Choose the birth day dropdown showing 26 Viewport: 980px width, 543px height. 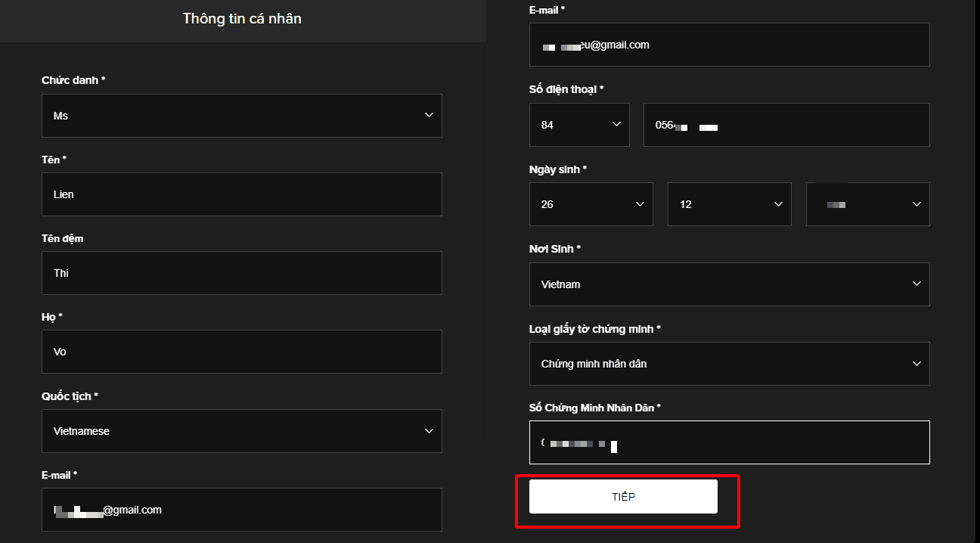point(591,204)
